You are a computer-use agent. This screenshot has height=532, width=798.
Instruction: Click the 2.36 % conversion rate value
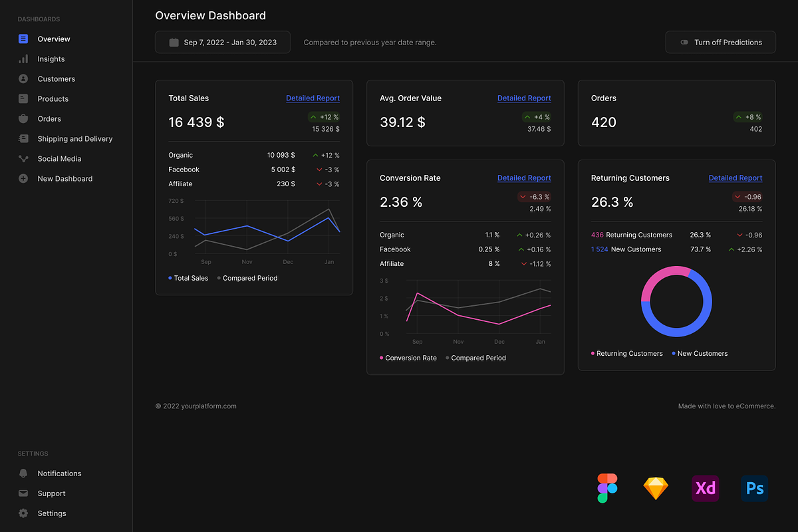pyautogui.click(x=401, y=202)
